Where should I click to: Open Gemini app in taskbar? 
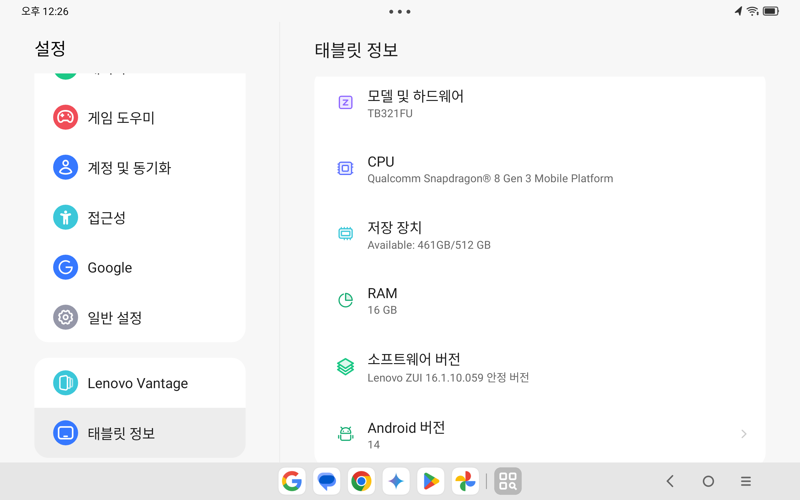click(x=396, y=481)
